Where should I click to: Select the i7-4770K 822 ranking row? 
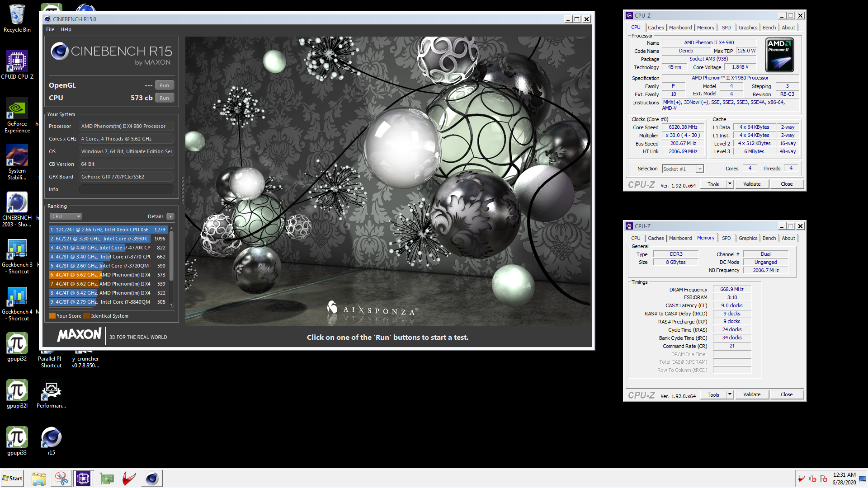click(x=108, y=248)
